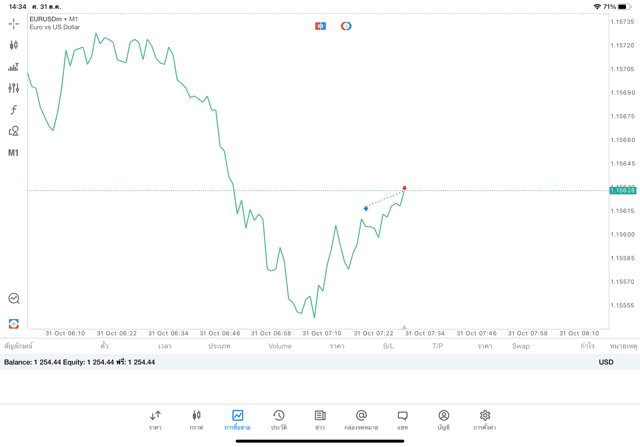Open the drawing objects shapes tool
This screenshot has height=447, width=640.
13,131
